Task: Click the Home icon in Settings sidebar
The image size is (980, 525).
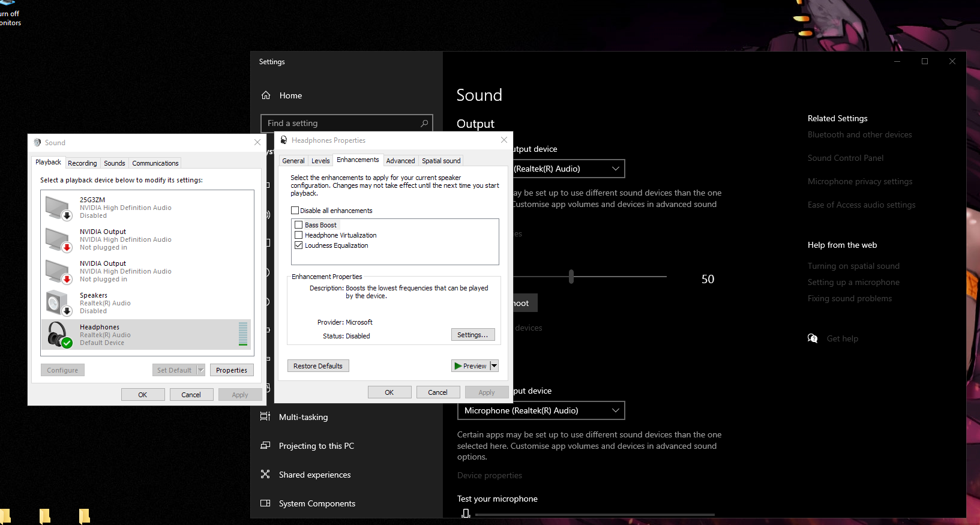Action: pyautogui.click(x=266, y=95)
